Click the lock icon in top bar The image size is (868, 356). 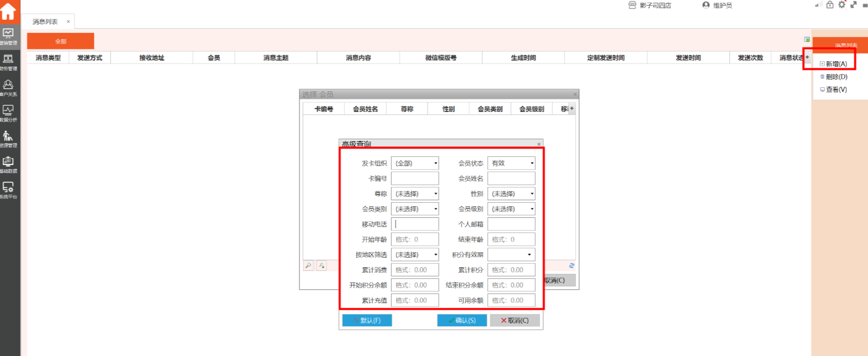[x=830, y=5]
